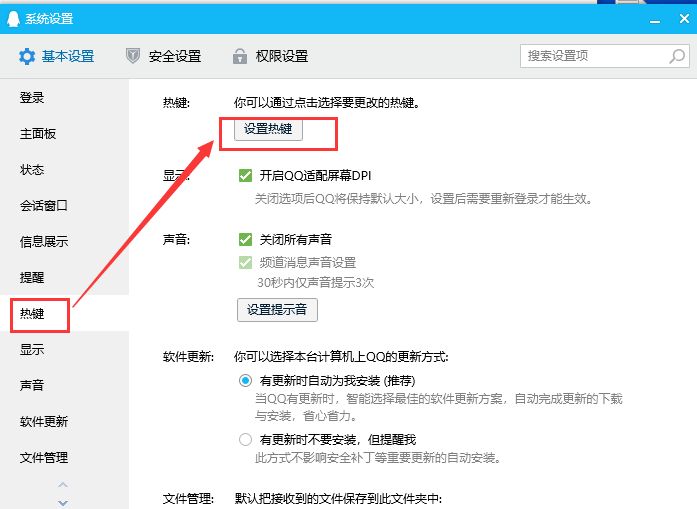Open the 基本设置 tab
The image size is (697, 509).
(x=56, y=56)
